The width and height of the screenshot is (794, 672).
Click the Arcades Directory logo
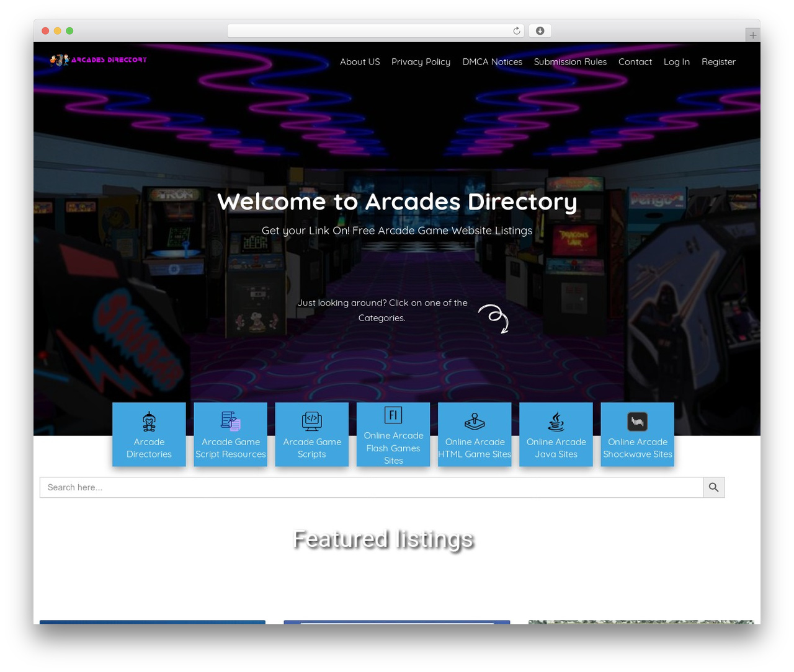pyautogui.click(x=99, y=60)
